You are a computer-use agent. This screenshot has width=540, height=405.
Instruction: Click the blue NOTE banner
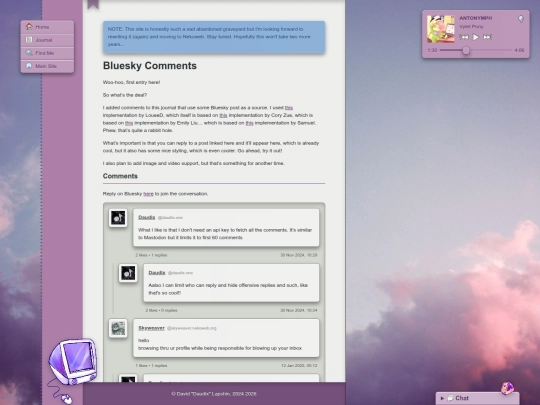(x=214, y=37)
